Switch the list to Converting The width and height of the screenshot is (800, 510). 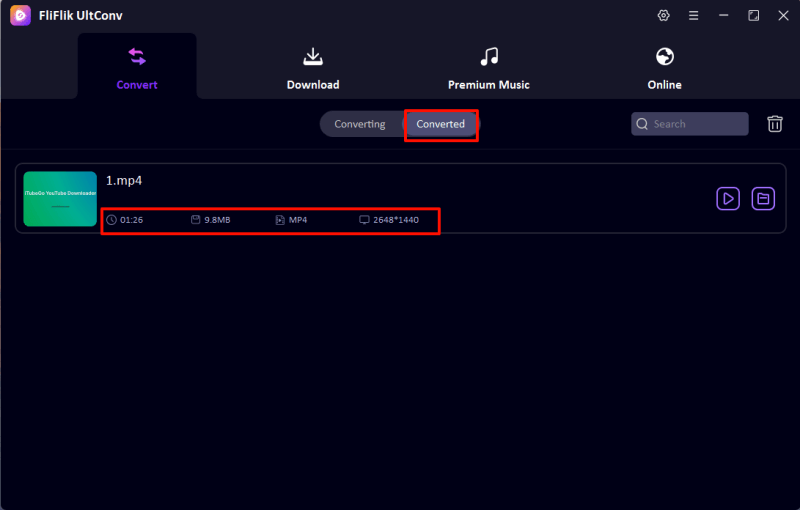click(360, 124)
